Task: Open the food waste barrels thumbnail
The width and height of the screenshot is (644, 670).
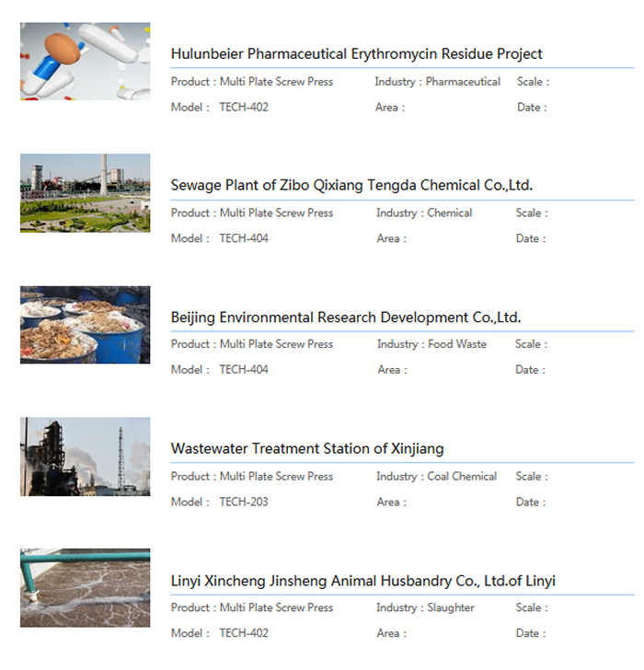Action: (x=85, y=324)
